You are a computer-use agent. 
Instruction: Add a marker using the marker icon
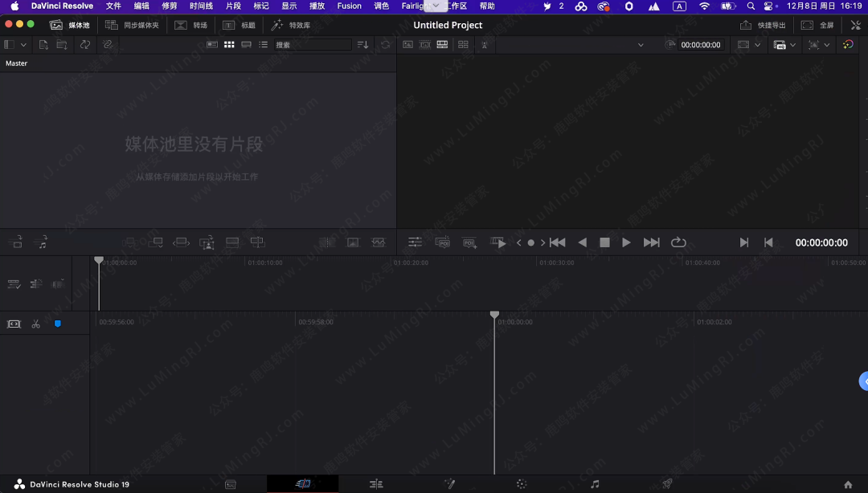click(469, 242)
